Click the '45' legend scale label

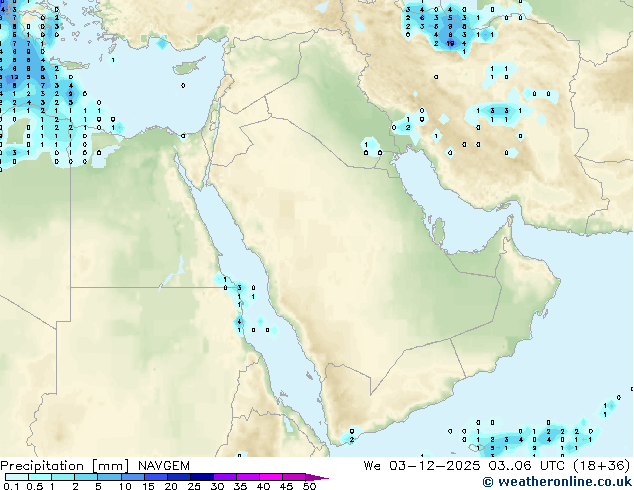pyautogui.click(x=286, y=486)
